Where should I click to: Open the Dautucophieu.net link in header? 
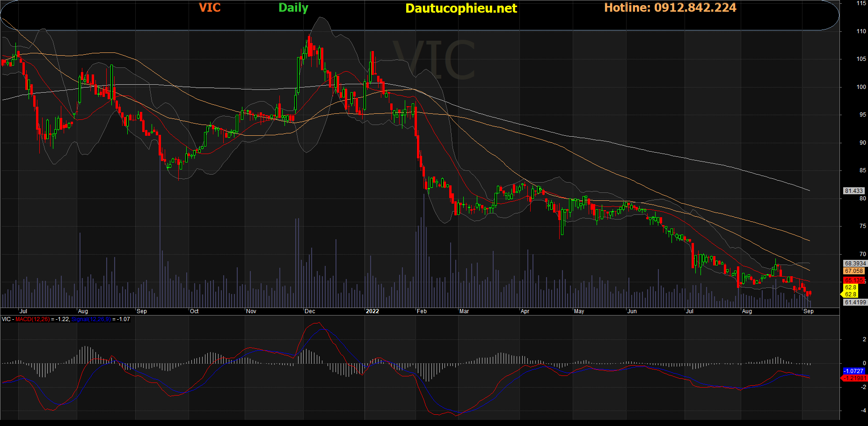(x=461, y=8)
